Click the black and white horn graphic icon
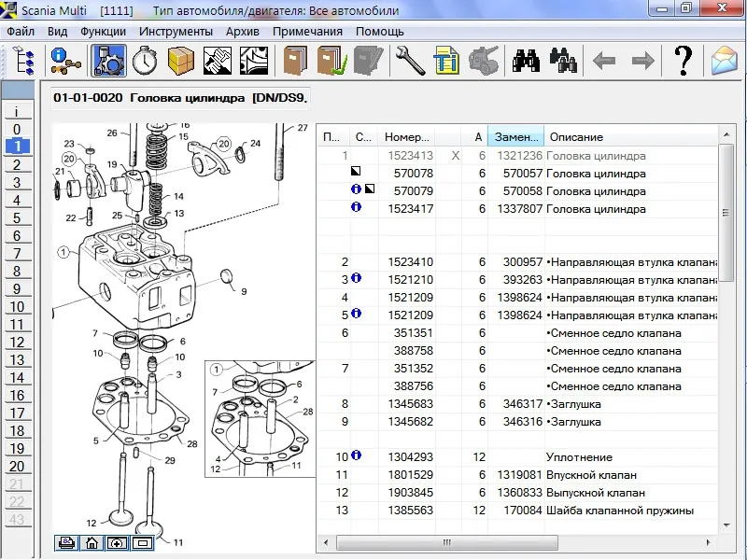 pos(254,61)
